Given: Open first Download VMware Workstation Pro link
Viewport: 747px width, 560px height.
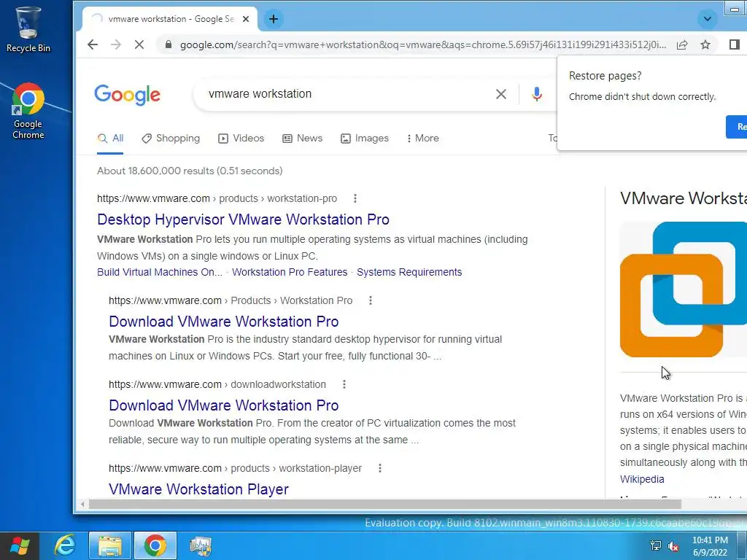Looking at the screenshot, I should pyautogui.click(x=223, y=322).
